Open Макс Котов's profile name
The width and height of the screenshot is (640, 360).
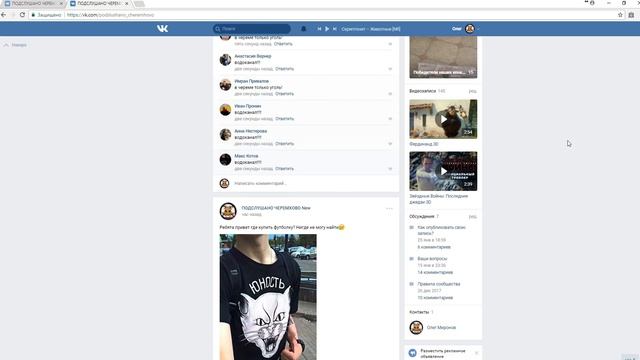point(246,156)
